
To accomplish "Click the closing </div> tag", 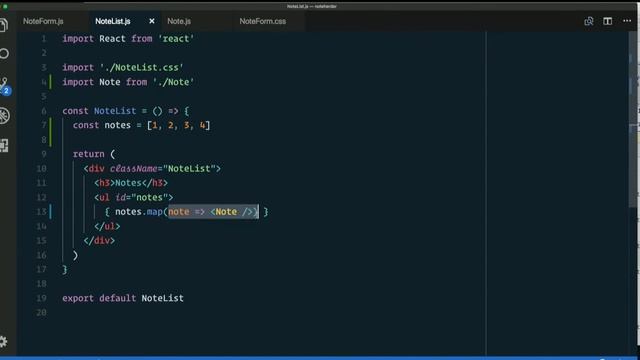I will click(x=99, y=241).
